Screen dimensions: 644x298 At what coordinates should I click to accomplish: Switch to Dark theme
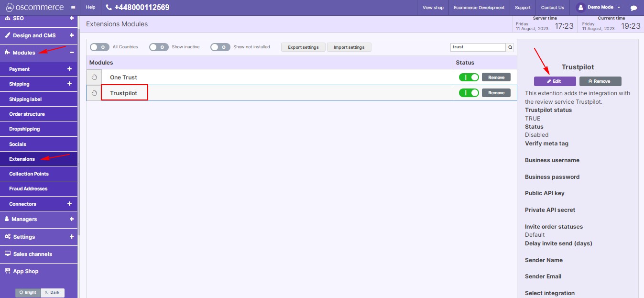pyautogui.click(x=53, y=293)
